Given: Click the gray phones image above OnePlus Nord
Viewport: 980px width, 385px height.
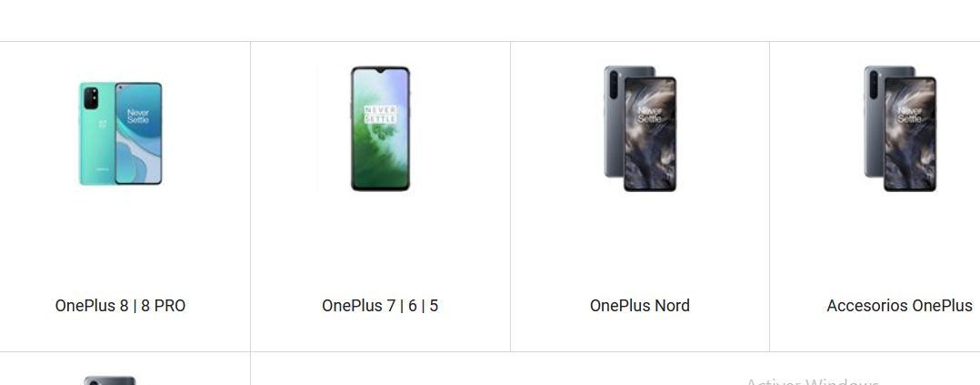Looking at the screenshot, I should tap(640, 128).
